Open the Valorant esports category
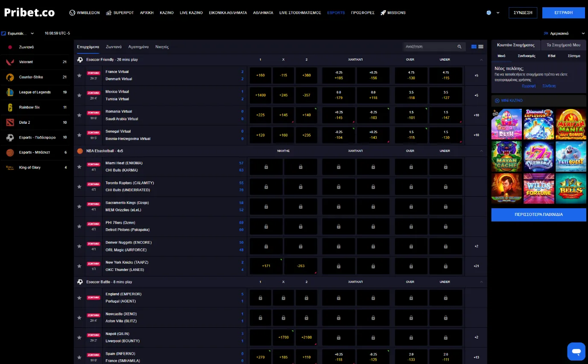This screenshot has height=364, width=588. click(x=35, y=62)
